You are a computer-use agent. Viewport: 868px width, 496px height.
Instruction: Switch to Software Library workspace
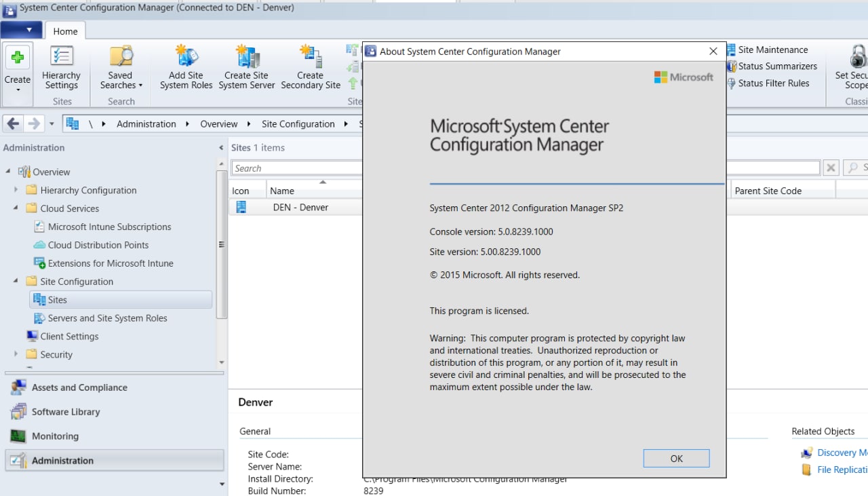tap(114, 412)
